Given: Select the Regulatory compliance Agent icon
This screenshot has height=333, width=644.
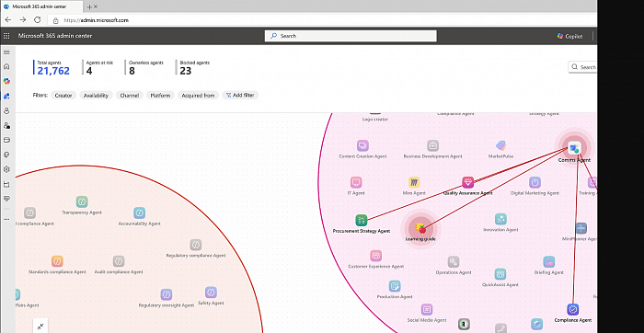Looking at the screenshot, I should 195,245.
